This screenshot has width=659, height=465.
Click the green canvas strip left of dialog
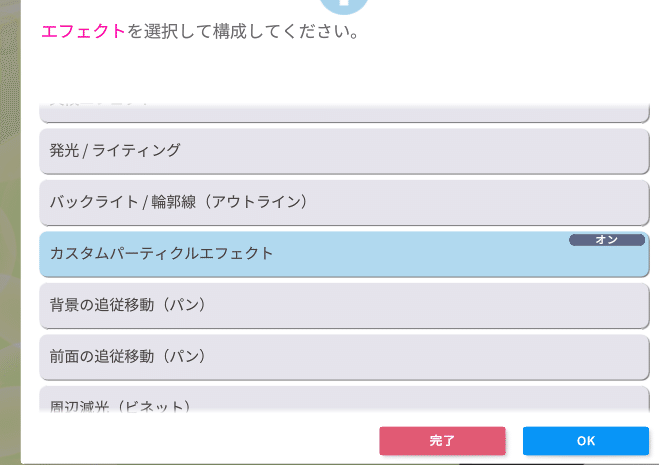pyautogui.click(x=10, y=231)
